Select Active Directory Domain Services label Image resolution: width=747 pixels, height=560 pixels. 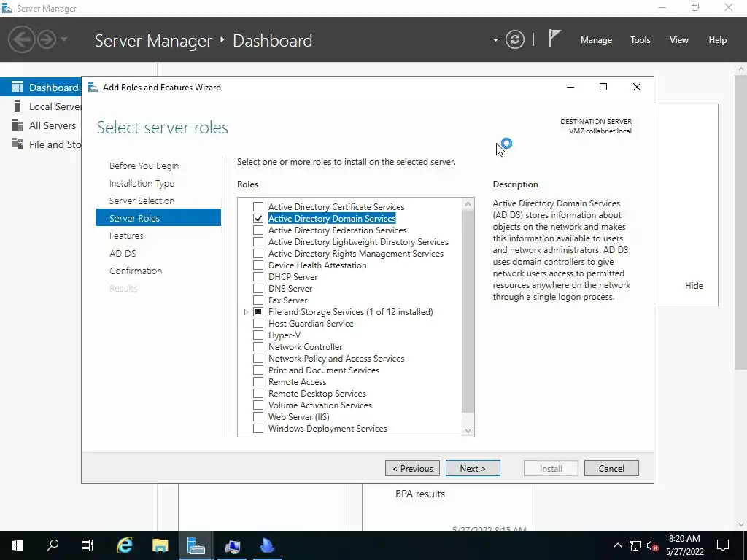pos(332,219)
